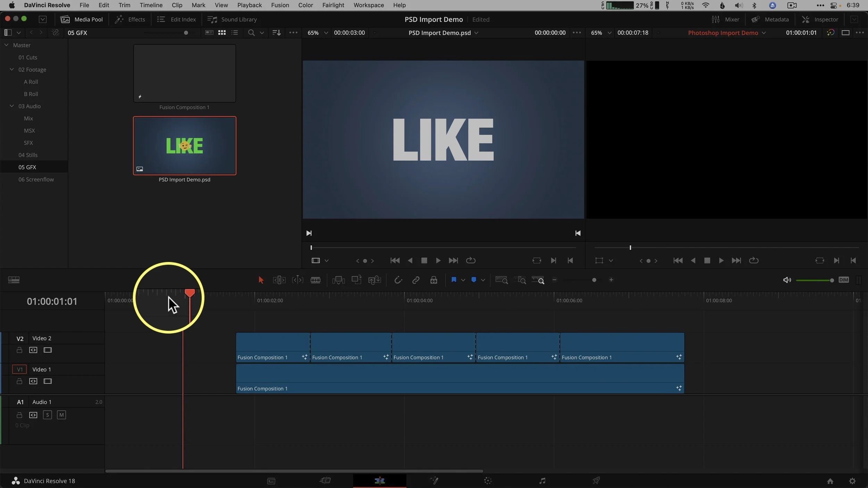Click the Linked Selection chain icon
Viewport: 868px width, 488px height.
416,280
